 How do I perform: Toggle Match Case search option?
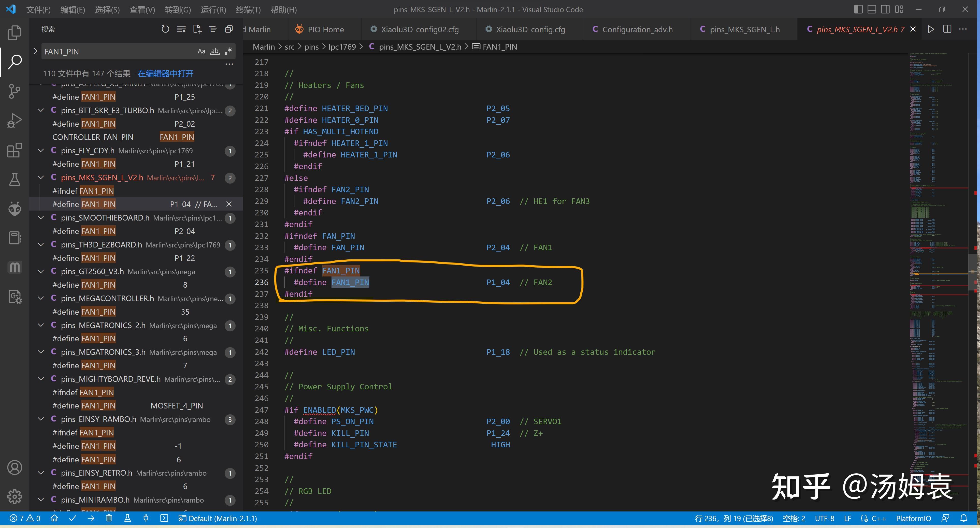coord(201,51)
